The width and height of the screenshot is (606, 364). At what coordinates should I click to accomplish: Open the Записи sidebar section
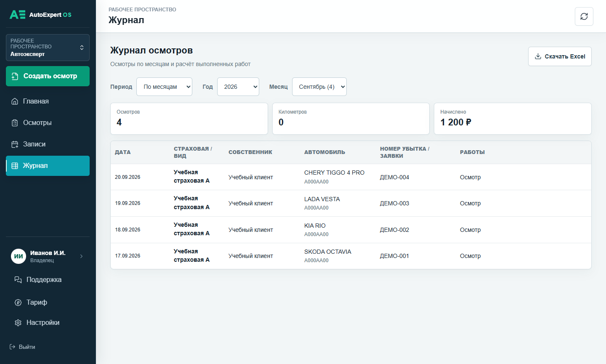tap(48, 144)
